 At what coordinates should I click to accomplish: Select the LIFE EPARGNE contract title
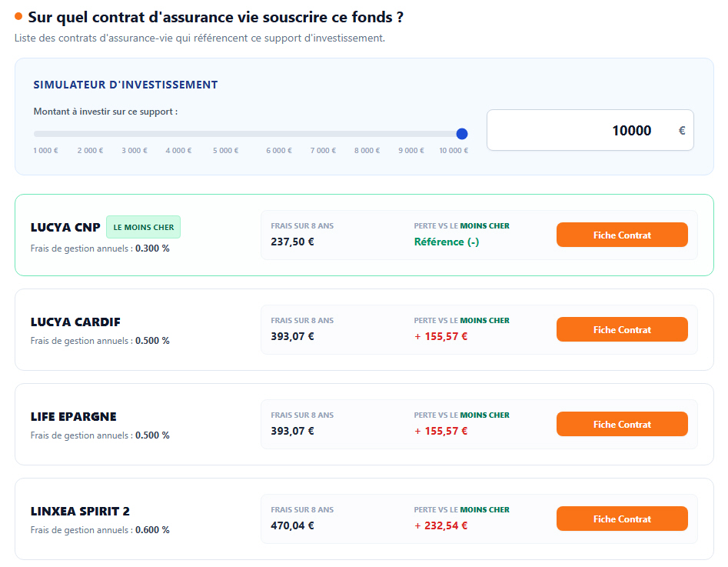73,416
